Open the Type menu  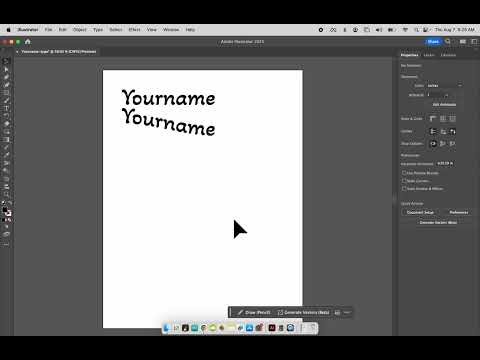[x=98, y=30]
